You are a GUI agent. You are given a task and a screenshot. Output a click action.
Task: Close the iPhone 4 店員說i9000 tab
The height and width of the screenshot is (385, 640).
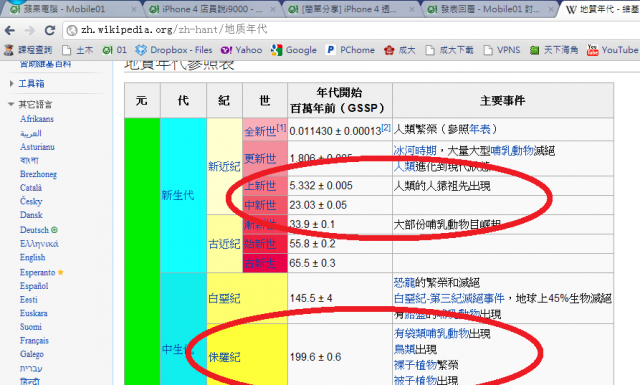[x=273, y=9]
